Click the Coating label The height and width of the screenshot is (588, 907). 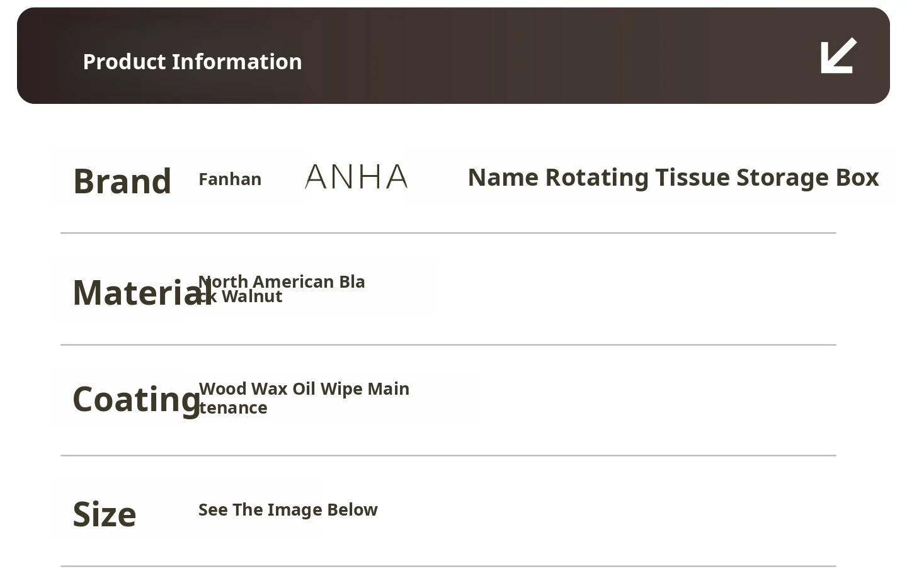[x=135, y=399]
